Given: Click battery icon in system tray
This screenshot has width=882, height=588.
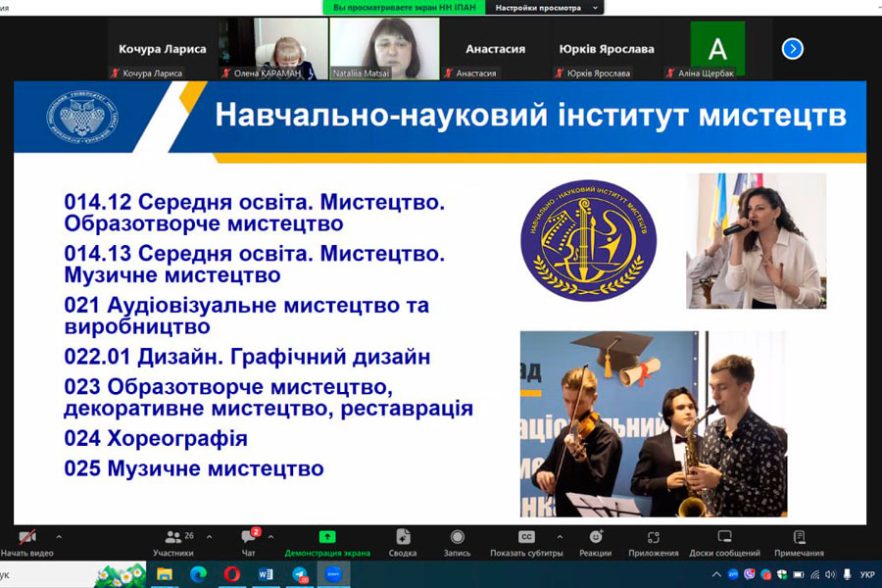Looking at the screenshot, I should tap(798, 574).
